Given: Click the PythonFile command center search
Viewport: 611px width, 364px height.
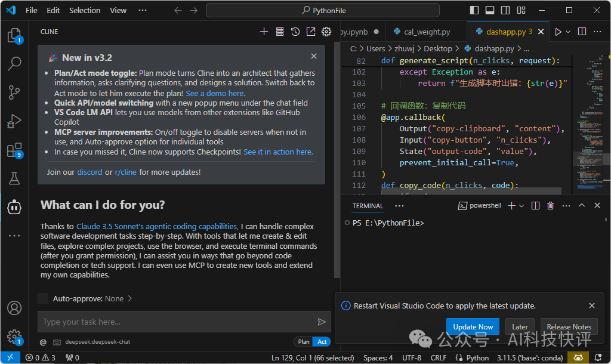Looking at the screenshot, I should (x=323, y=10).
